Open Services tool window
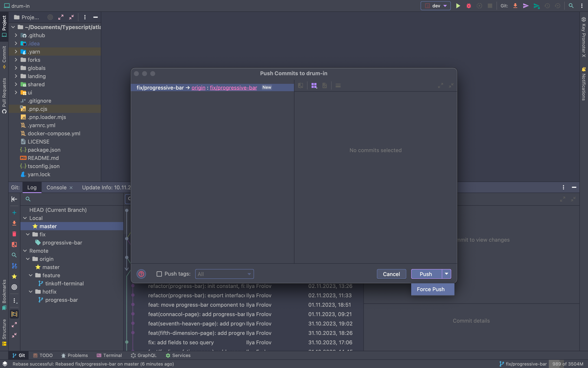This screenshot has height=368, width=588. 178,355
